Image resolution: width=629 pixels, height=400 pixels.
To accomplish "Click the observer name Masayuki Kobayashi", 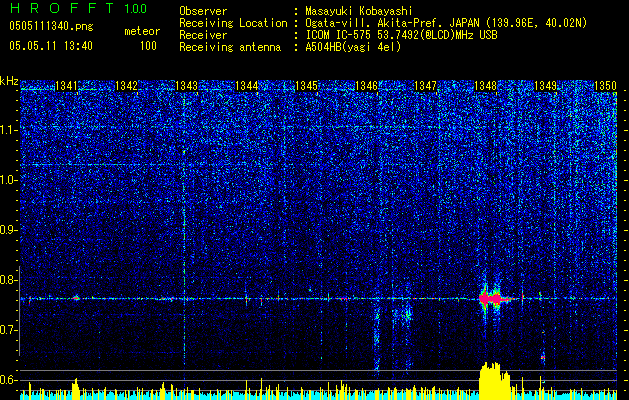I will tap(359, 11).
